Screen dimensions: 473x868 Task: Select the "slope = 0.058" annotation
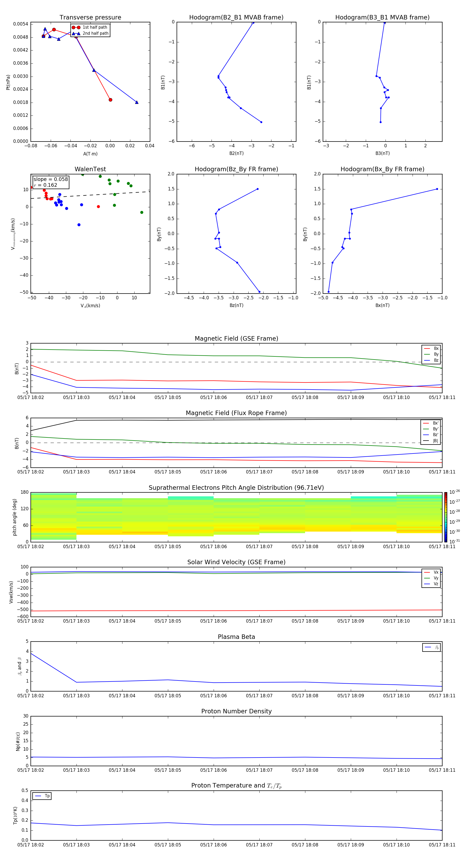pyautogui.click(x=50, y=179)
